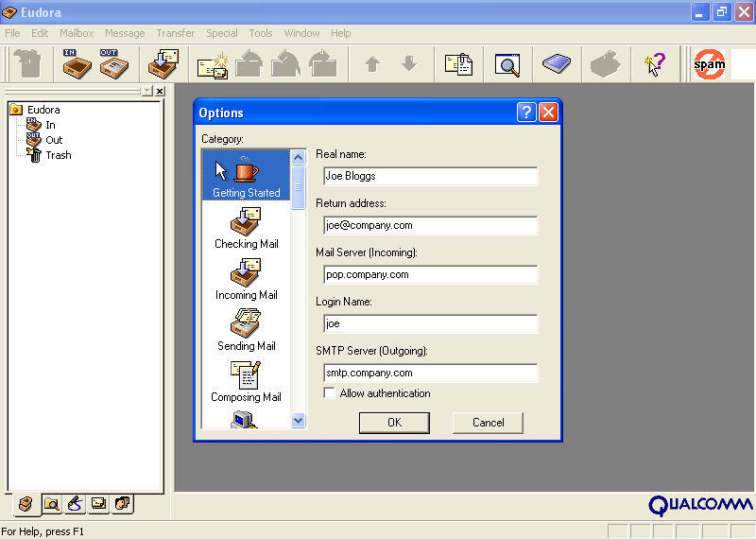Open the Special menu
Viewport: 756px width, 539px height.
click(x=222, y=33)
